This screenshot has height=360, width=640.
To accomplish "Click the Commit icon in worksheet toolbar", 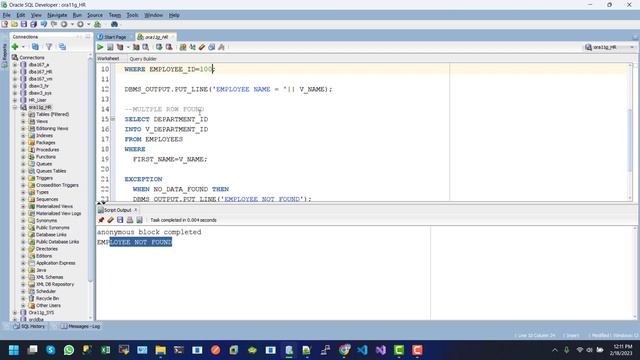I will point(159,47).
